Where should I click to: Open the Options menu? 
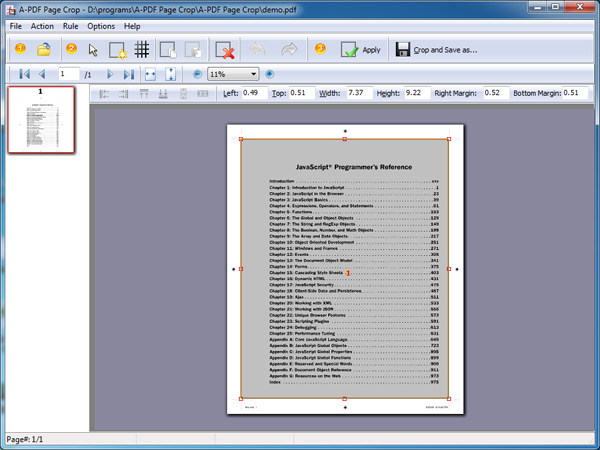pos(101,26)
